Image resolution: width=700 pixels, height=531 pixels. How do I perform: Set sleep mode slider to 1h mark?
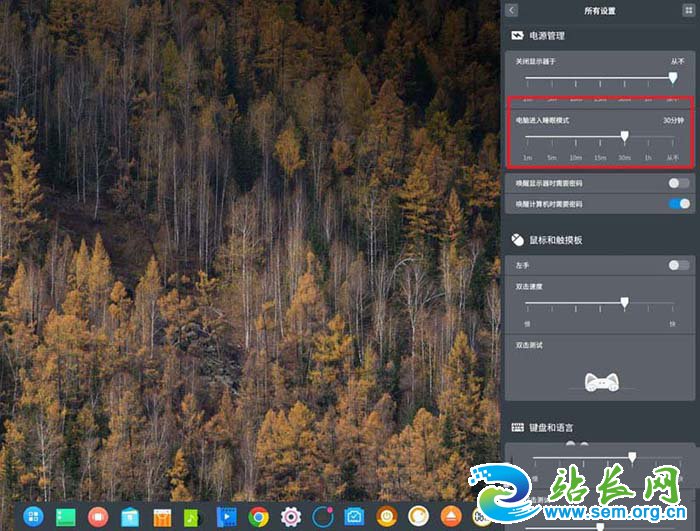coord(648,137)
